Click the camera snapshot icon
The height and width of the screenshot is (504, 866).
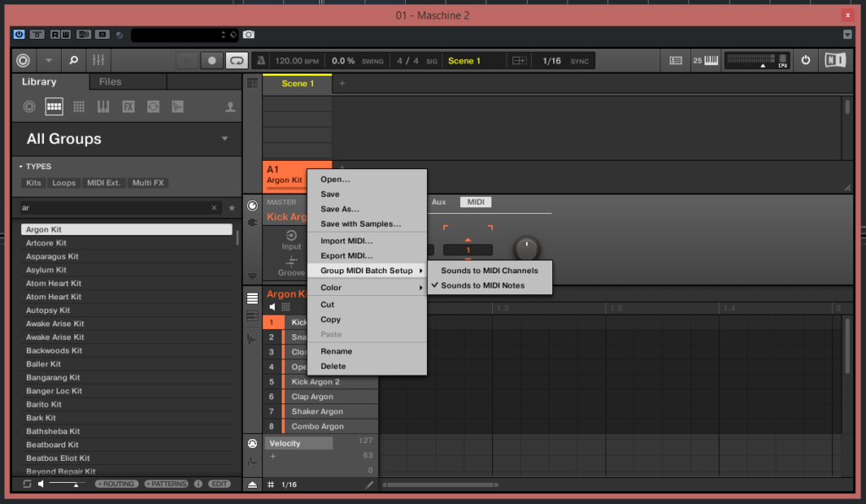tap(249, 34)
